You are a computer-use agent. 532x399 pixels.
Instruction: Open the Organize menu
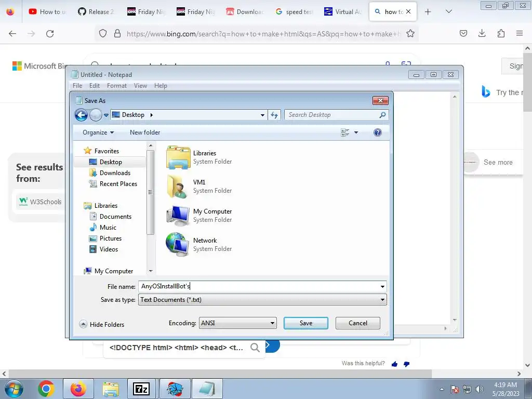(98, 132)
